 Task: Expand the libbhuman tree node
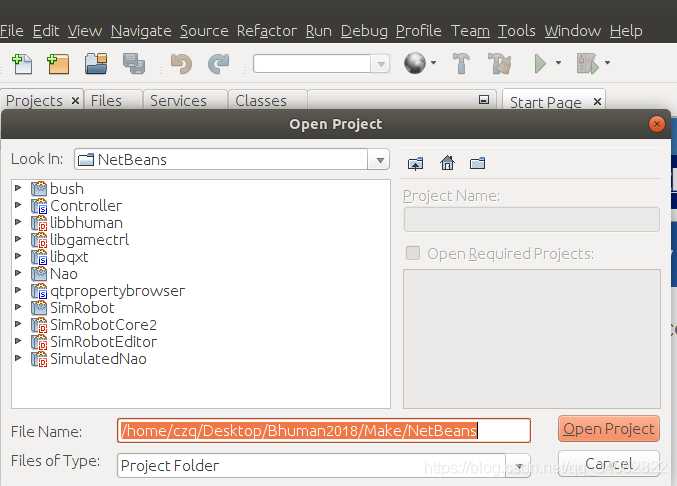click(18, 222)
